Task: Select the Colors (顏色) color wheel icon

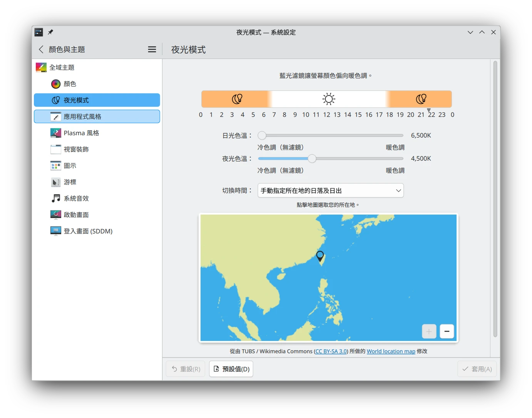Action: [56, 84]
